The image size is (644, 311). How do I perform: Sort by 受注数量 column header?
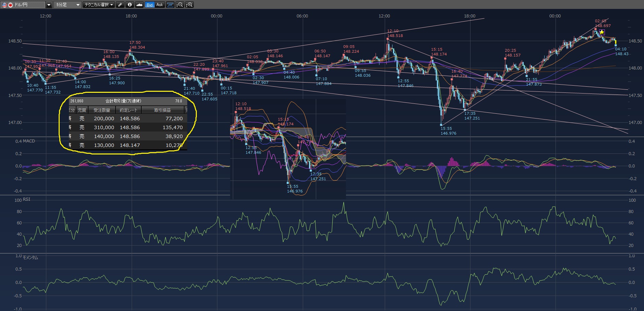(x=102, y=110)
